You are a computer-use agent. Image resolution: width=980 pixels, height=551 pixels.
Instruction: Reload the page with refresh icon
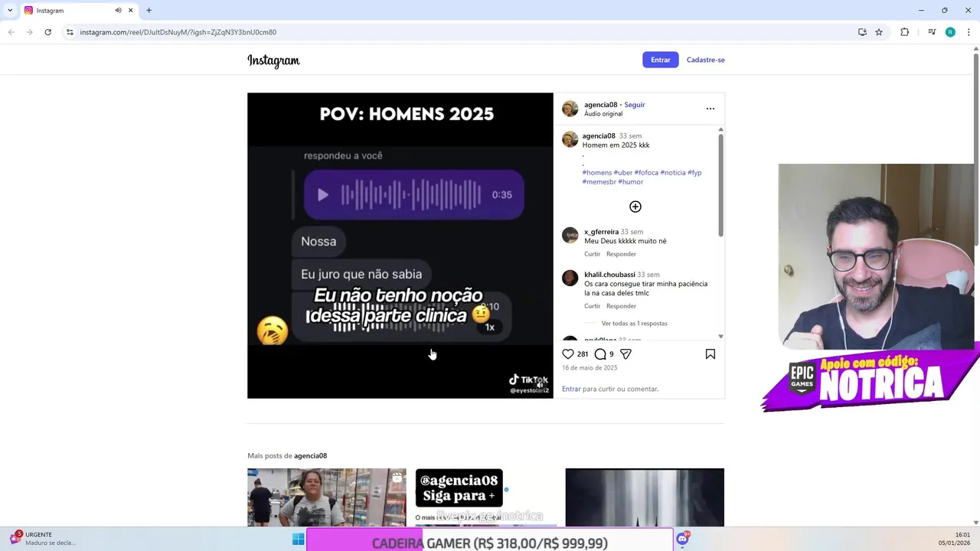(x=47, y=32)
